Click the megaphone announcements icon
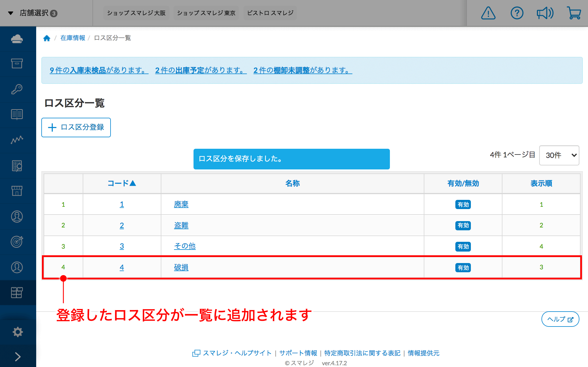The image size is (588, 367). pyautogui.click(x=545, y=13)
